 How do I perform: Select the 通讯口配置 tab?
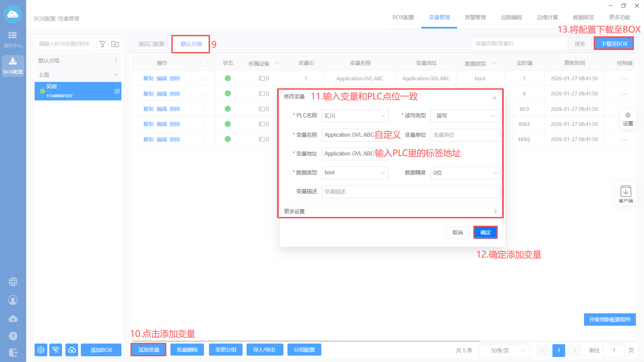(x=151, y=44)
